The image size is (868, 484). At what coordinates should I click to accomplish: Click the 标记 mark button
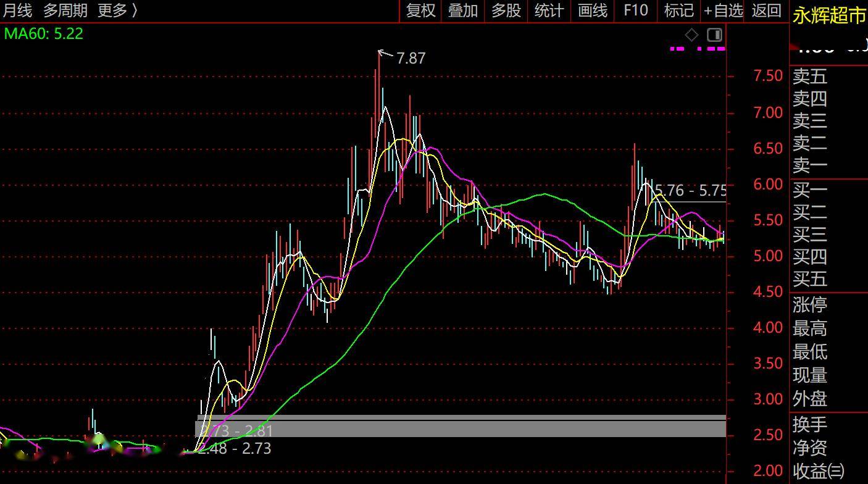tap(678, 10)
